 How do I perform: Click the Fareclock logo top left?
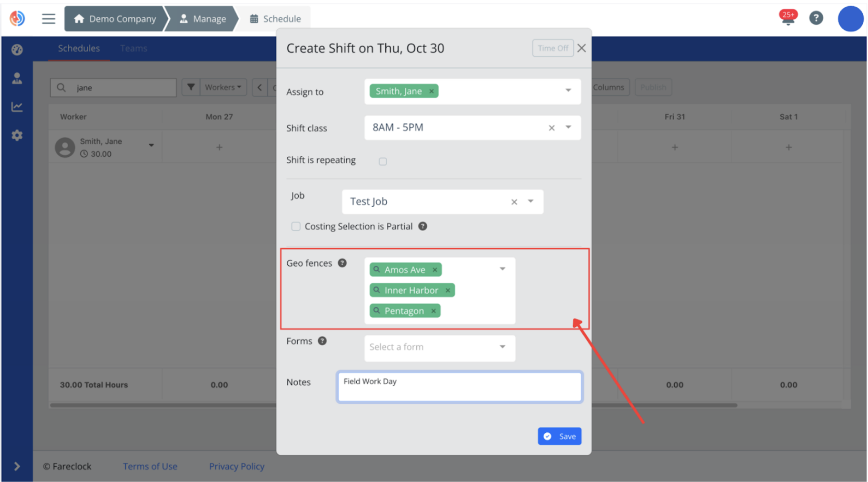point(16,18)
